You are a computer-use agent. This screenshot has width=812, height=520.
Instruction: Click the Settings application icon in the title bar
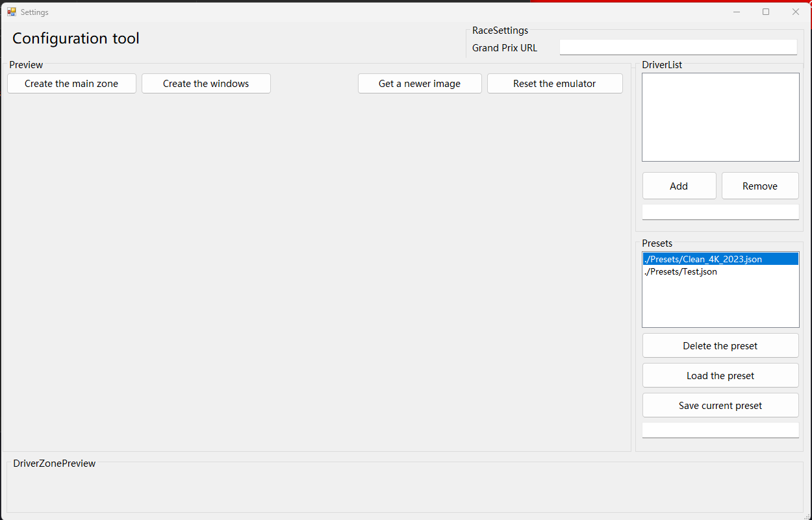pos(11,12)
